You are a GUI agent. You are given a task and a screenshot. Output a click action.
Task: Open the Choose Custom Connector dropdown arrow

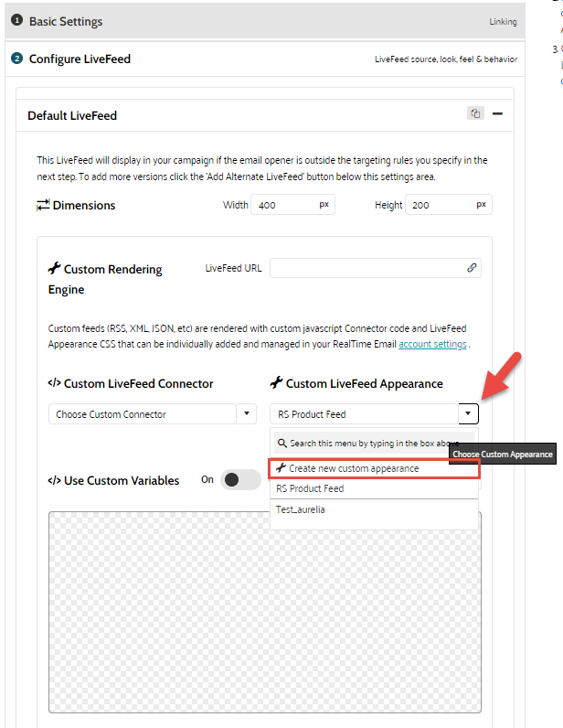tap(247, 413)
